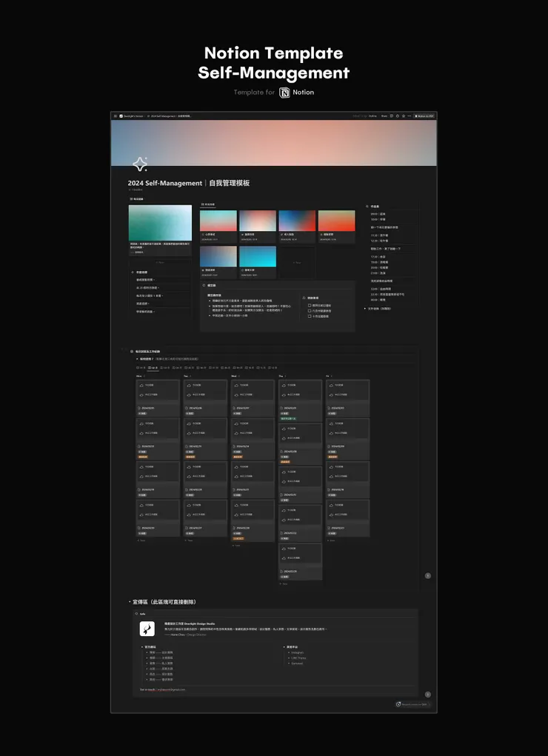Click the Share button
The image size is (548, 756).
pos(384,116)
